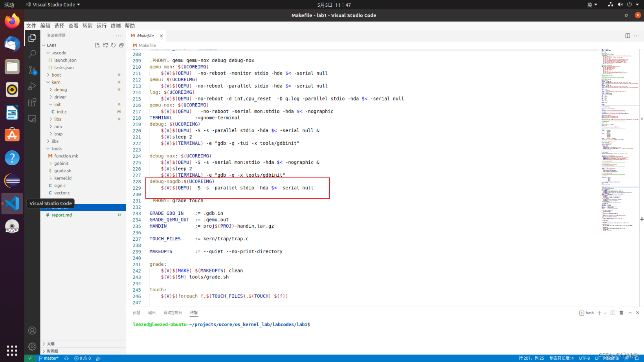Viewport: 644px width, 362px height.
Task: Open the Source Control view
Action: point(32,70)
